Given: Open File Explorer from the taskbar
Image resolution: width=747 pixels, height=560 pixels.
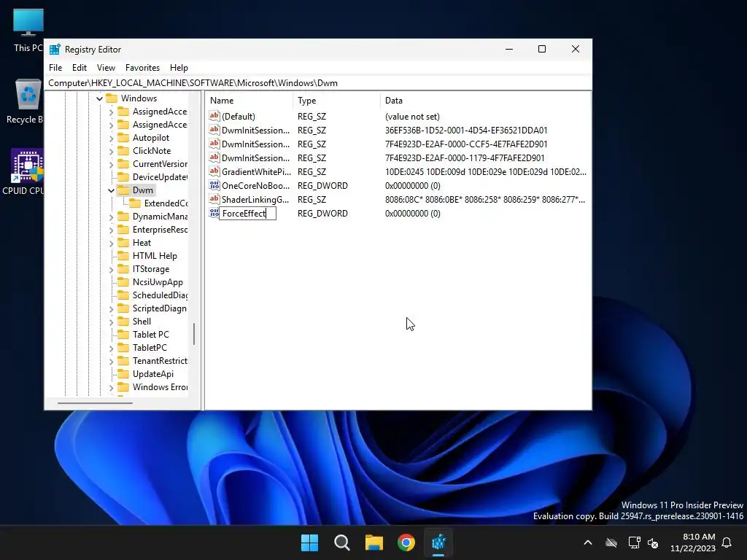Looking at the screenshot, I should point(374,542).
